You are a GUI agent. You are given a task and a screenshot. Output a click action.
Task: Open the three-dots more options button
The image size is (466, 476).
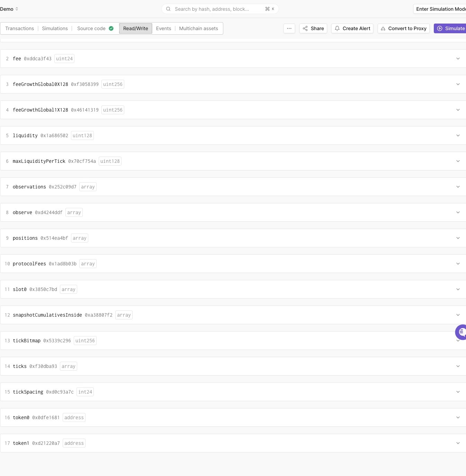tap(289, 28)
